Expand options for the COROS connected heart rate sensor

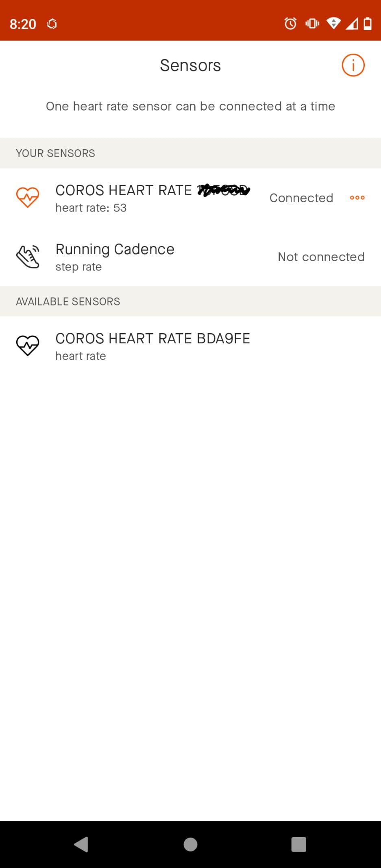click(357, 198)
